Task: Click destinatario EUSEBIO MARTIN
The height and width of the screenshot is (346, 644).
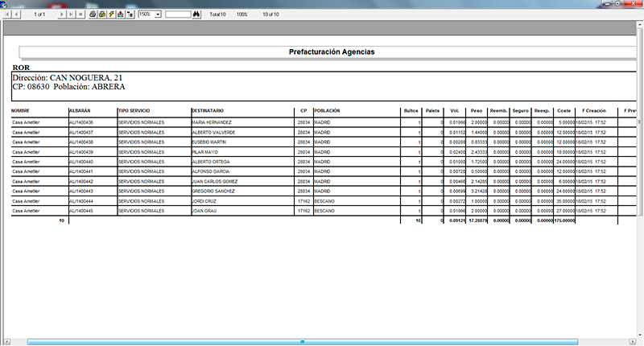Action: (209, 142)
